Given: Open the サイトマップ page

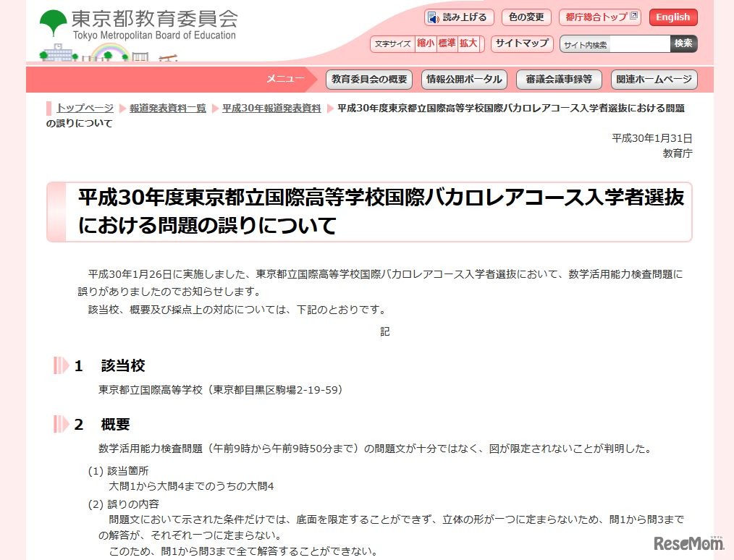Looking at the screenshot, I should pyautogui.click(x=521, y=43).
